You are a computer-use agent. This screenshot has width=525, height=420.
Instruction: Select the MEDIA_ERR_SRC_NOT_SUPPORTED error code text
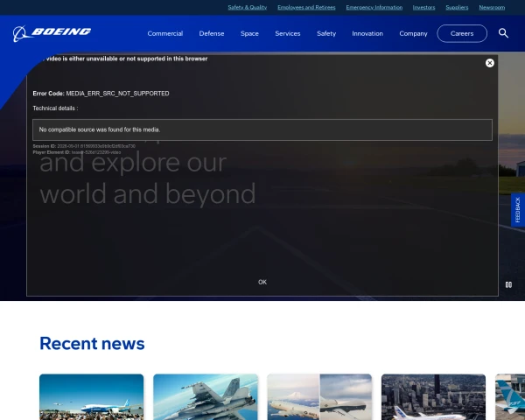117,94
